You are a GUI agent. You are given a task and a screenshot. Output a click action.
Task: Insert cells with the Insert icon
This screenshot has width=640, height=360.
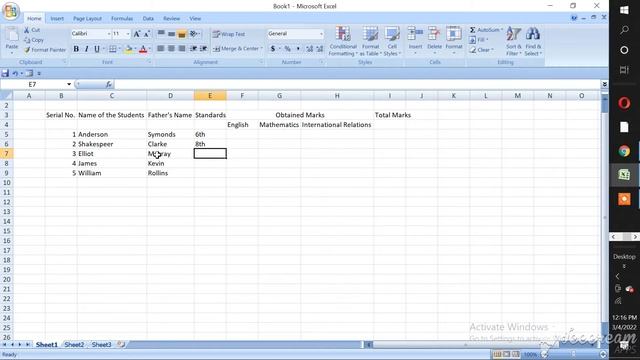click(x=415, y=34)
